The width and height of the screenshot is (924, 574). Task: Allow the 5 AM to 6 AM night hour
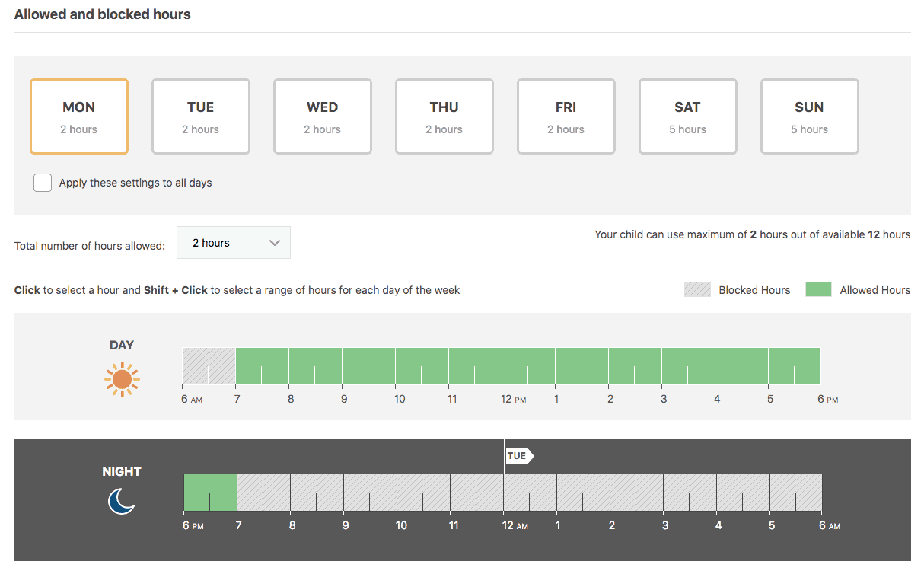click(796, 493)
